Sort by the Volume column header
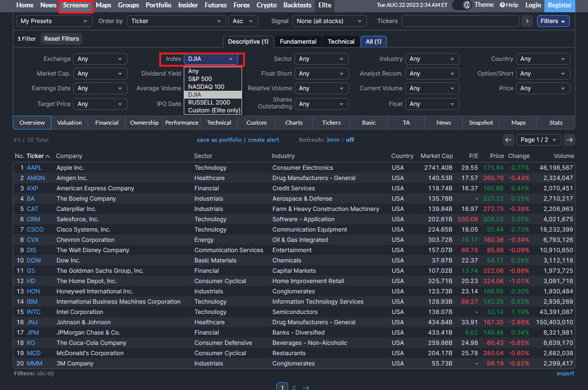The height and width of the screenshot is (390, 588). (x=563, y=156)
